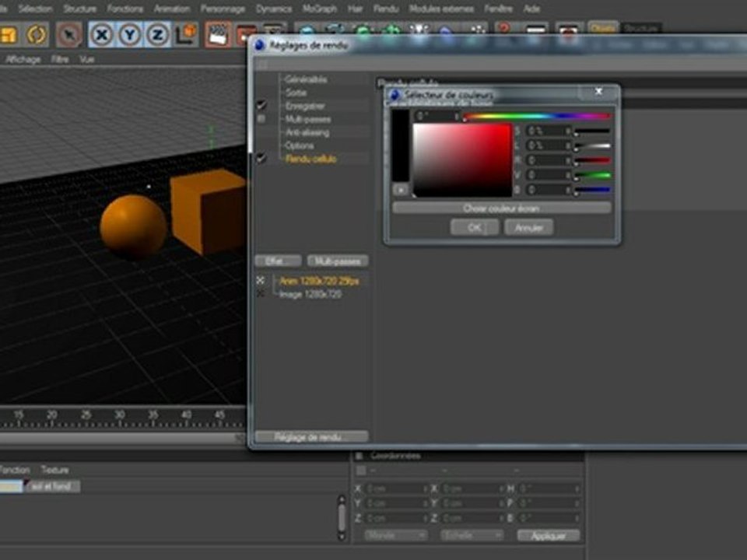Open the Hair menu

click(355, 9)
